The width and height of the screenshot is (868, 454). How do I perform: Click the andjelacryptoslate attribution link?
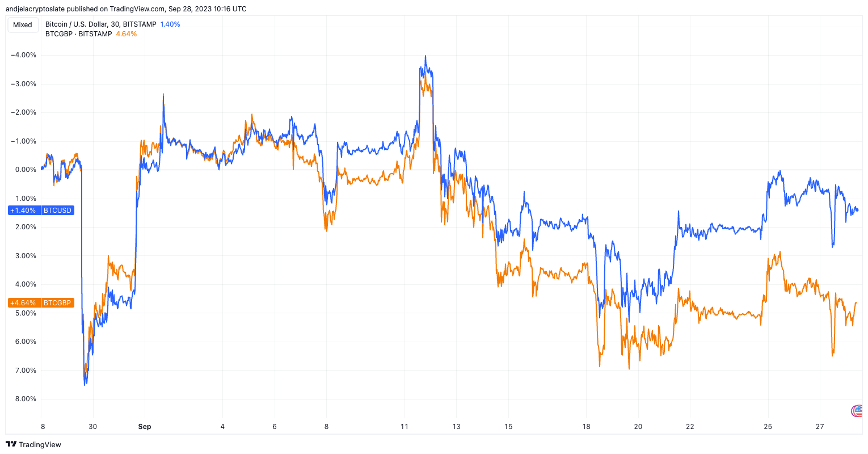35,9
